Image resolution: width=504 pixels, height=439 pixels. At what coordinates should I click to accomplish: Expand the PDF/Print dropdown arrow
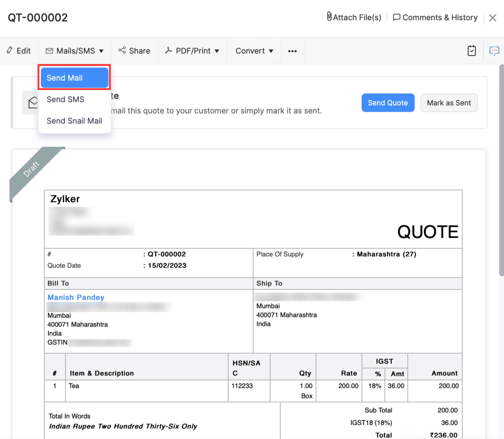coord(217,51)
